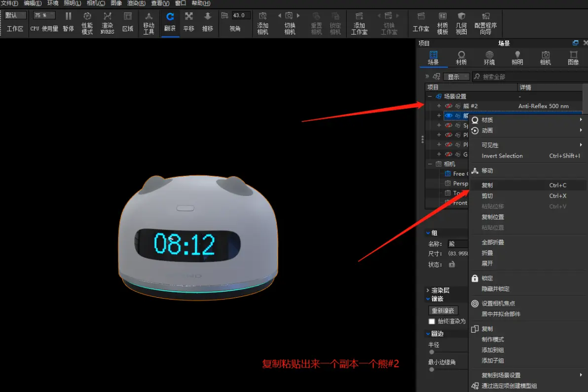Hide the selected 熊 layer eye icon

coord(448,116)
